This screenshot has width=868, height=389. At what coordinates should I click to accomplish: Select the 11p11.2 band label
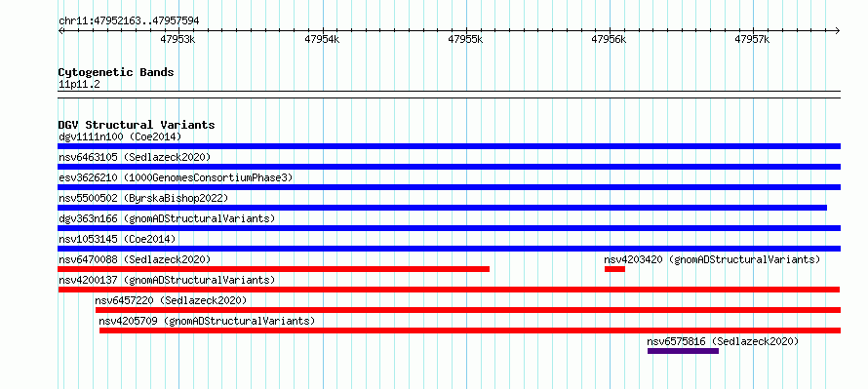click(79, 85)
